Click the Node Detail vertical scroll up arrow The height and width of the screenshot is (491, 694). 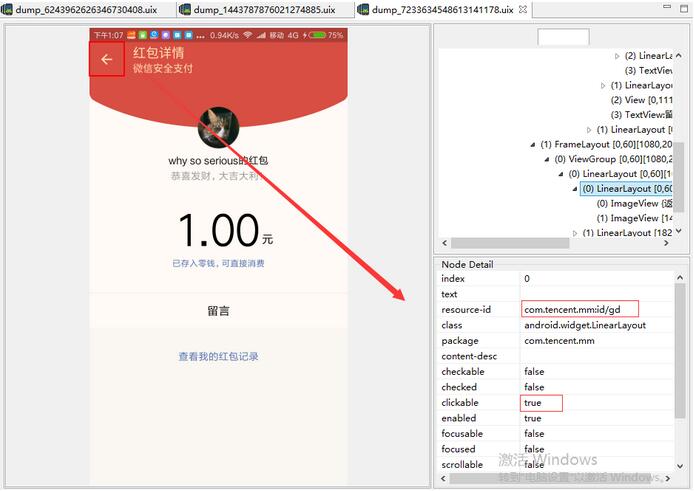(680, 278)
